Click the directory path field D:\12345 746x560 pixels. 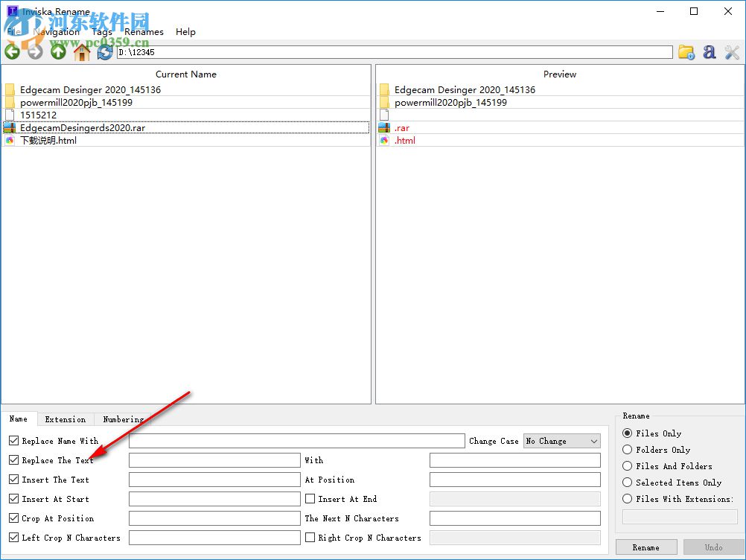tap(395, 52)
